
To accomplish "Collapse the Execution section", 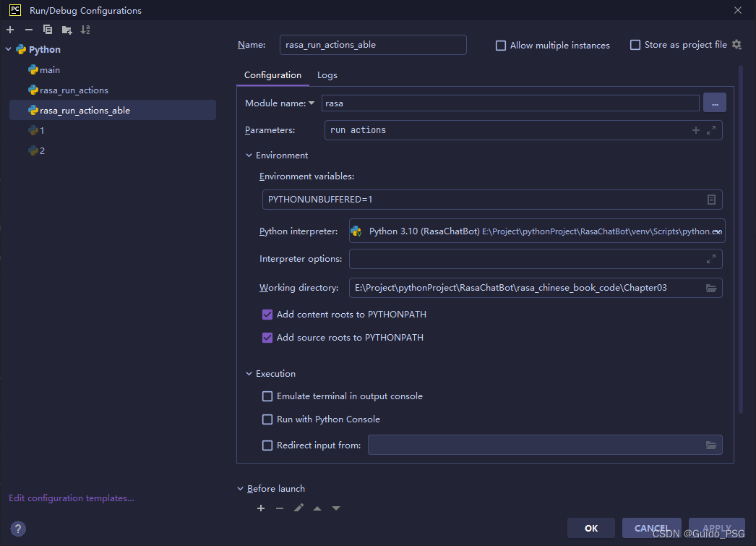I will pyautogui.click(x=249, y=374).
